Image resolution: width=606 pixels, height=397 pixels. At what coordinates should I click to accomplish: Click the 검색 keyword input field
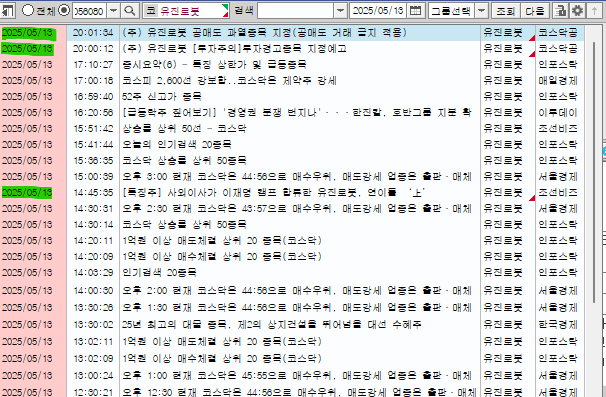[295, 11]
